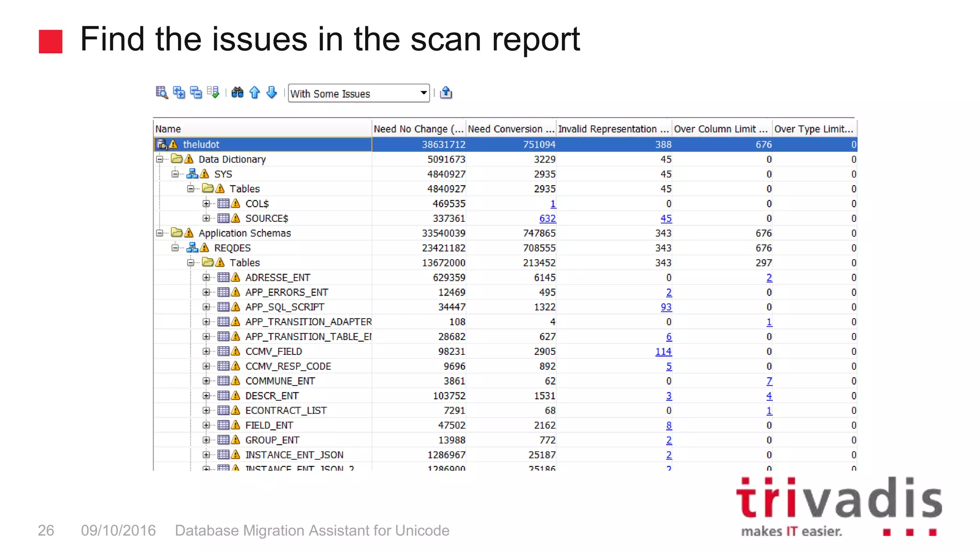Open the 2 Over Column Limit link for ADRESSE_ENT

point(769,277)
